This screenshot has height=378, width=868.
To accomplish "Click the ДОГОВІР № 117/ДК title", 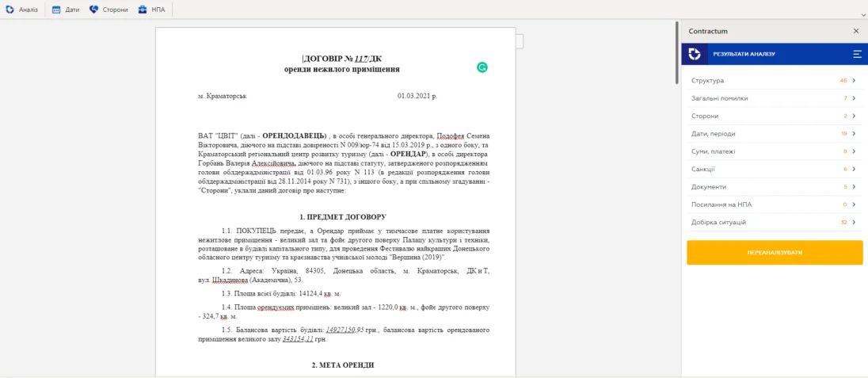I will click(x=341, y=59).
